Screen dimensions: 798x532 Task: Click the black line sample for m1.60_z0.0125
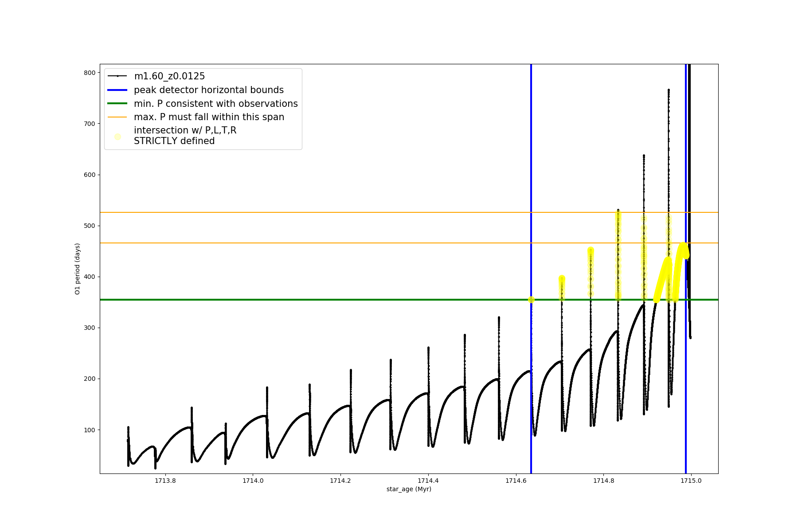point(117,76)
